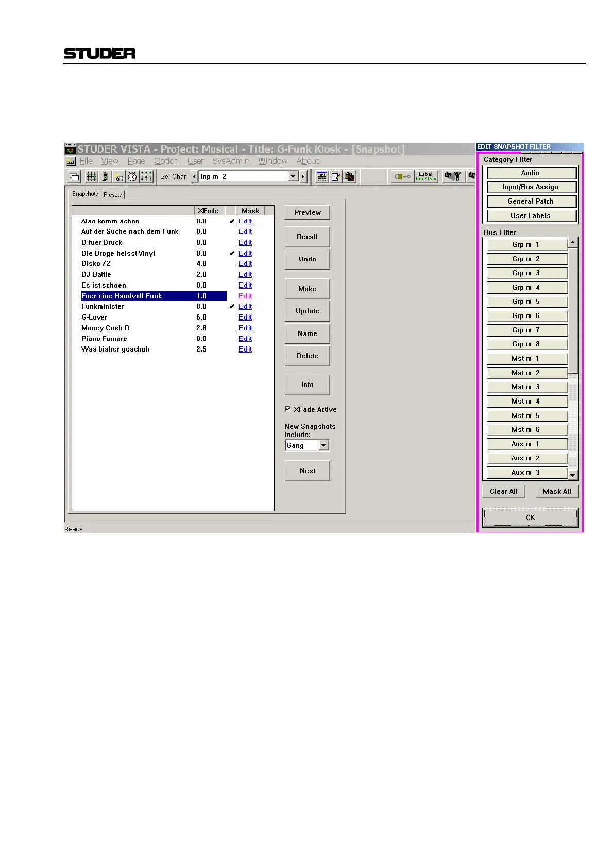
Task: Click the Make snapshot button
Action: [308, 289]
